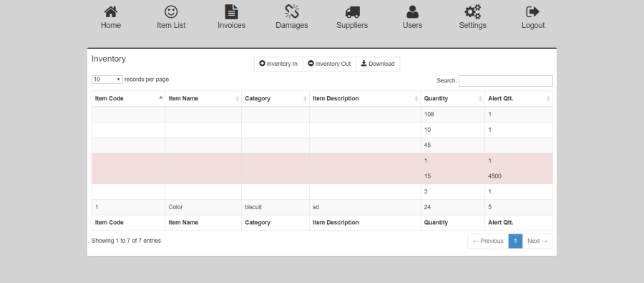644x283 pixels.
Task: Click the footer Item Description label
Action: tap(336, 223)
